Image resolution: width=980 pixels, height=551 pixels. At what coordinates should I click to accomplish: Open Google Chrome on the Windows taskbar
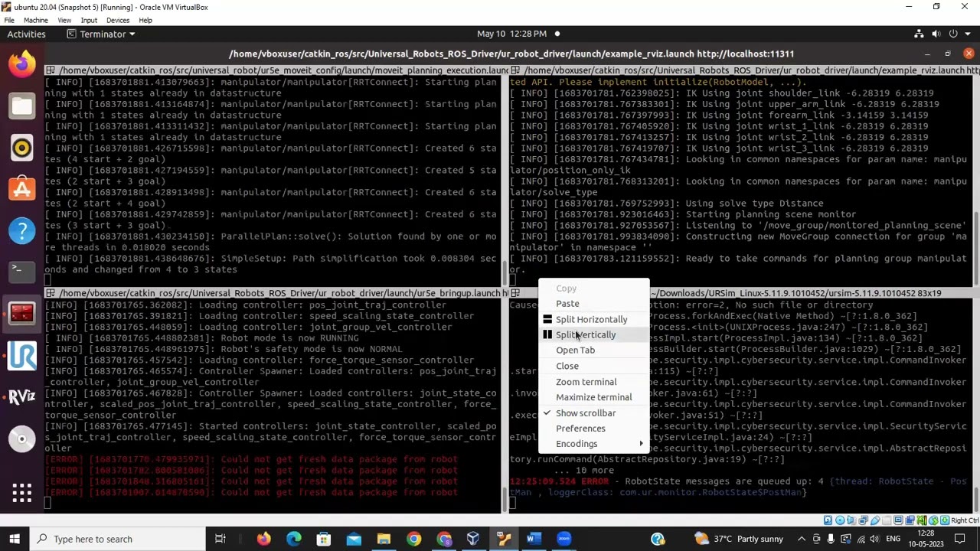[x=413, y=539]
